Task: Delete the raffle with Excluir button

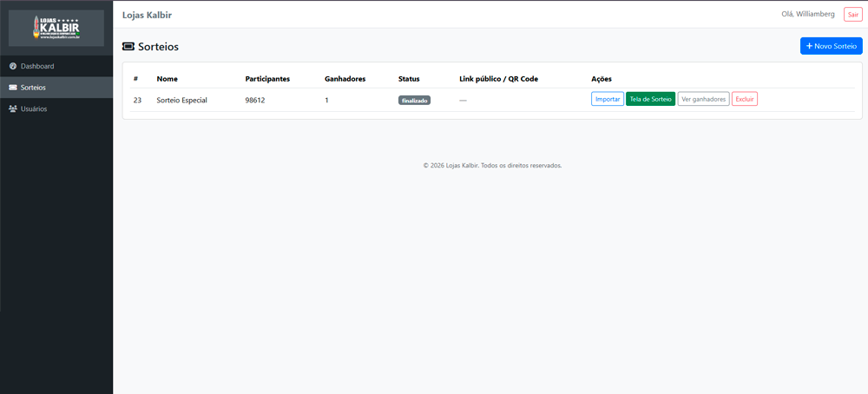Action: tap(745, 99)
